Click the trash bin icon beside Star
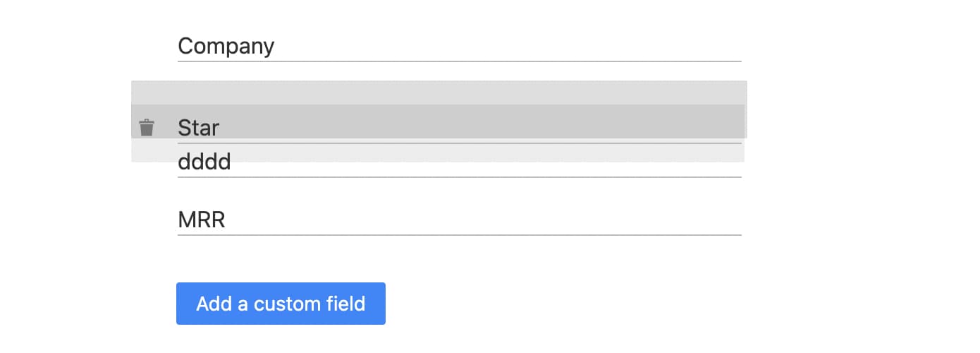Screen dimensions: 980x353 146,128
